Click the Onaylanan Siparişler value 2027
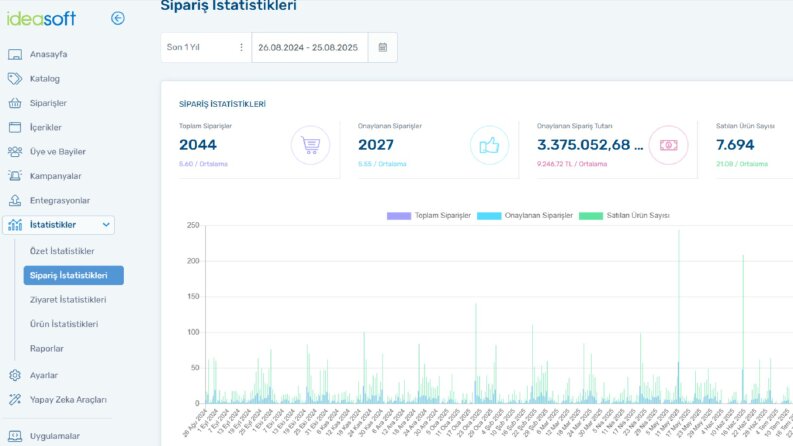The image size is (793, 446). [376, 145]
